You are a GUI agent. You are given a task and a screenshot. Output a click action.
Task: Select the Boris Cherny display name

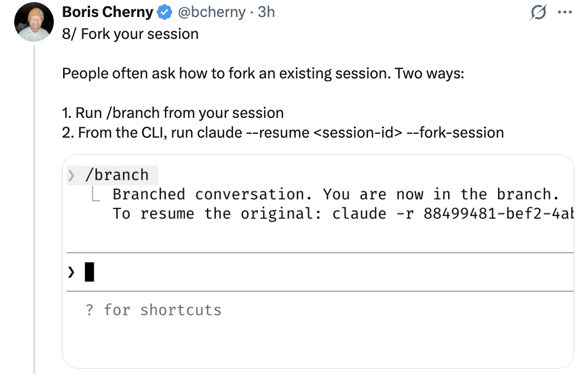coord(108,12)
